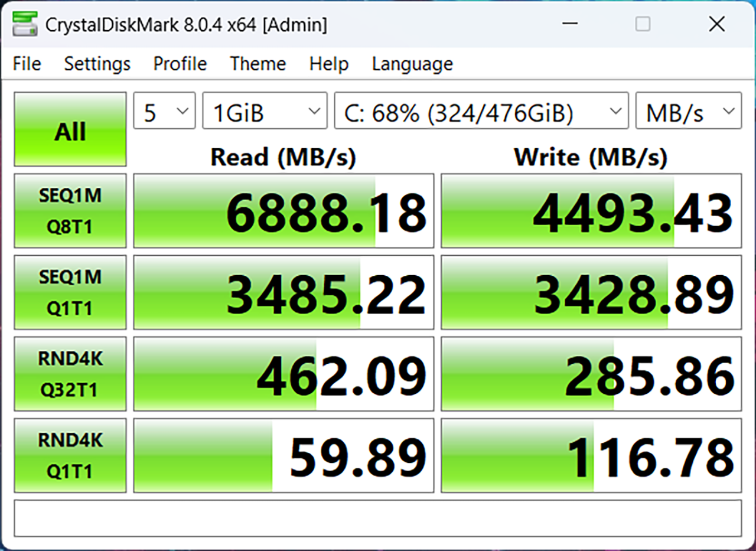
Task: Click the RND4K Q32T1 read result 462.09
Action: click(x=283, y=374)
